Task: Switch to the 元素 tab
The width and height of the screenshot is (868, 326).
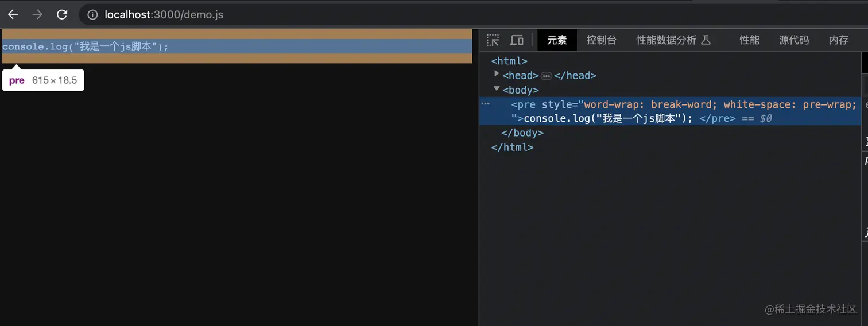Action: 557,40
